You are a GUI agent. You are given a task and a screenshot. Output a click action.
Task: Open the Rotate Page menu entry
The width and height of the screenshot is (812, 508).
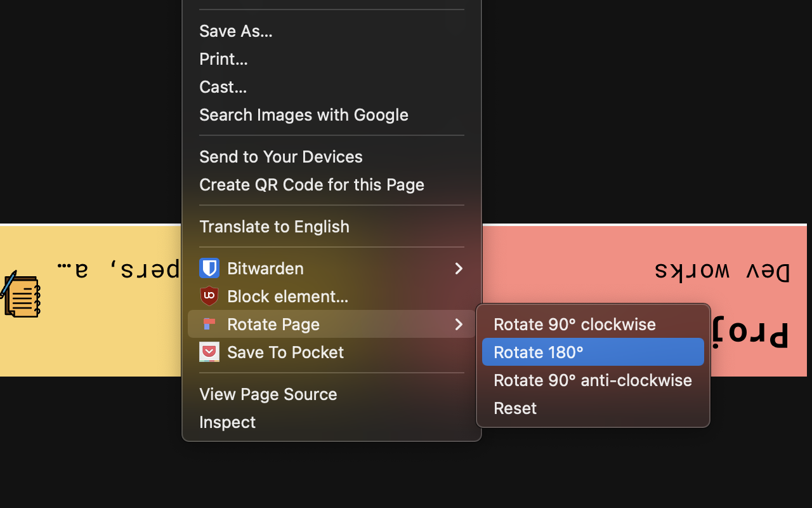pyautogui.click(x=332, y=324)
